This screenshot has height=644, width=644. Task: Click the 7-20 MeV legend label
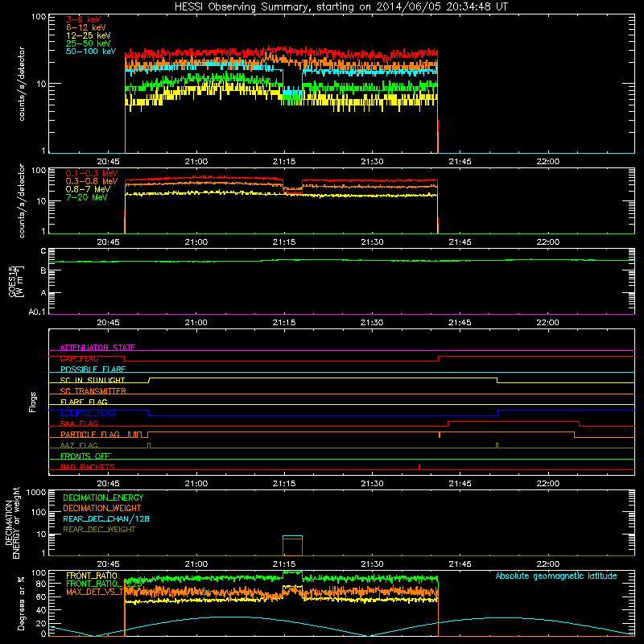point(86,197)
